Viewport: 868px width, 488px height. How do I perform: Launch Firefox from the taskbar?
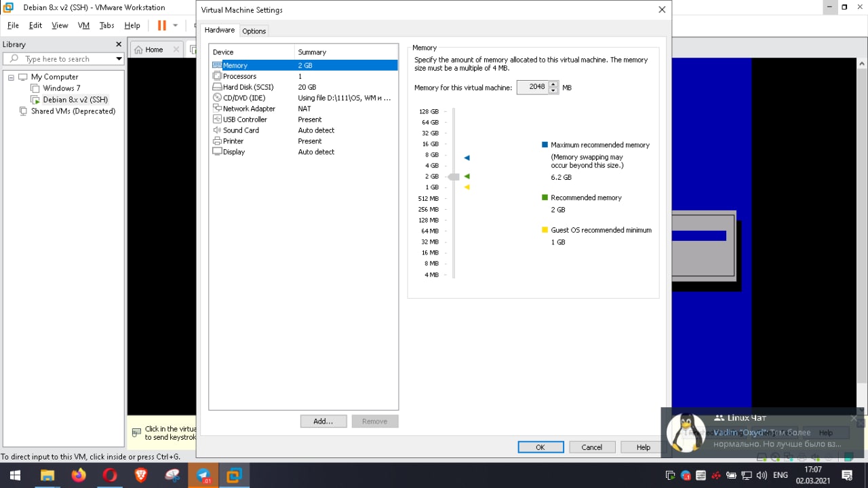79,475
